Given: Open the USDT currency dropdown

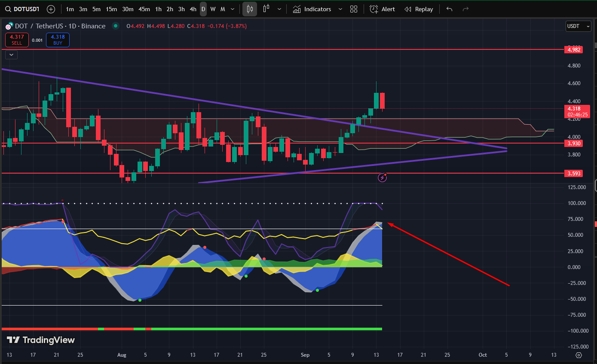Looking at the screenshot, I should (579, 26).
